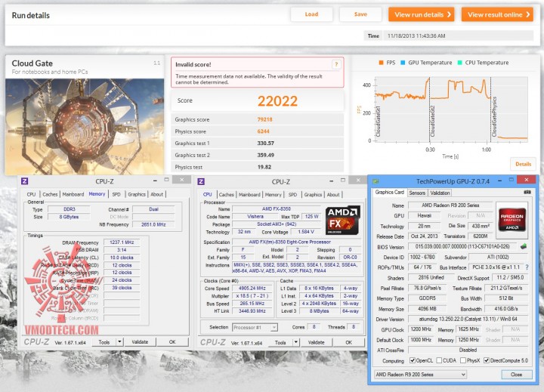The height and width of the screenshot is (392, 544).
Task: Toggle the CUDA checkbox in GPU-Z
Action: (439, 360)
